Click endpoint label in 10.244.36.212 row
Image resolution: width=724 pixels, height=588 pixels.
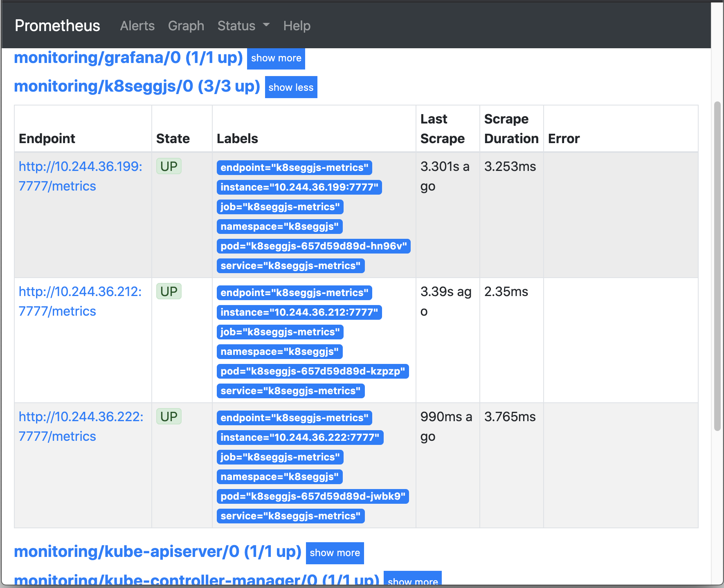click(x=295, y=293)
